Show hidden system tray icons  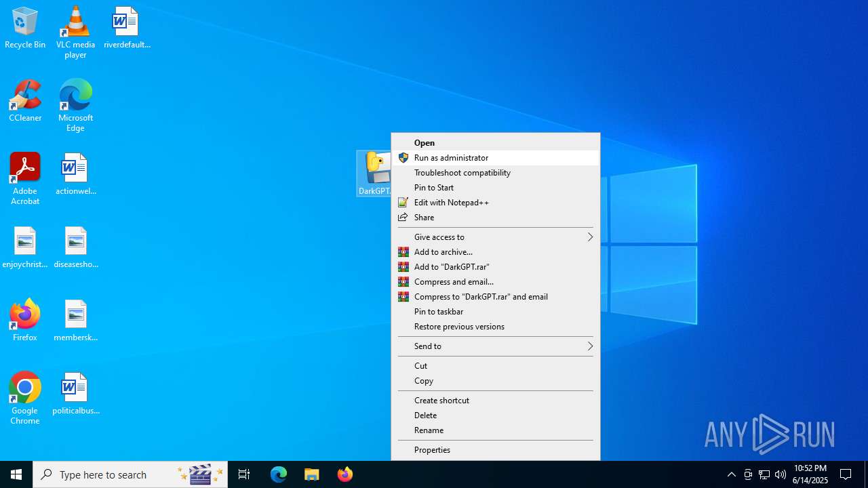731,474
